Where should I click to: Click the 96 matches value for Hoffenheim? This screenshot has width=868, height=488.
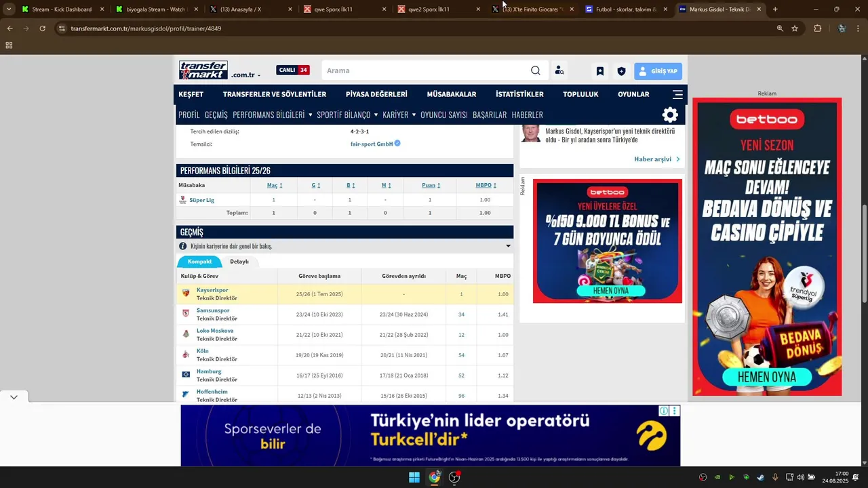[x=461, y=396]
